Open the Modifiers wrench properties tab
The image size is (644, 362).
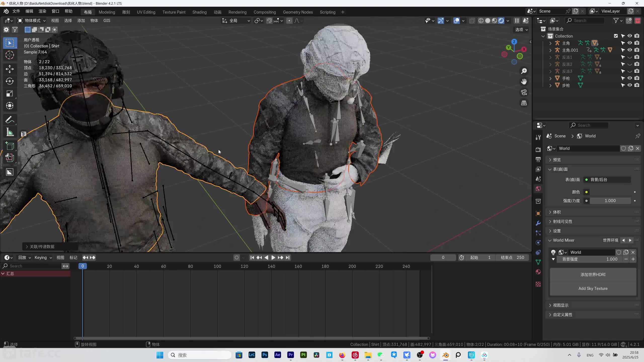538,223
